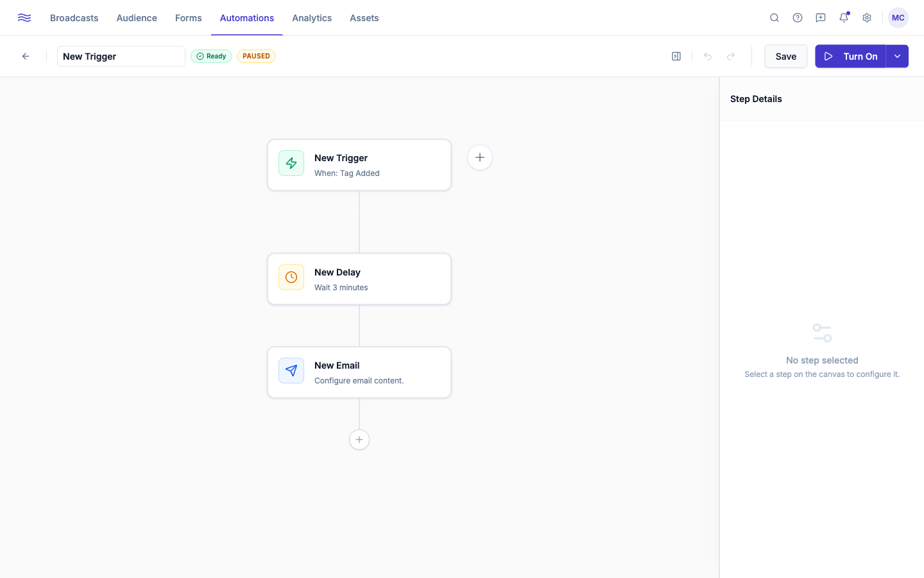The image size is (924, 578).
Task: Go back with the left arrow
Action: [x=26, y=57]
